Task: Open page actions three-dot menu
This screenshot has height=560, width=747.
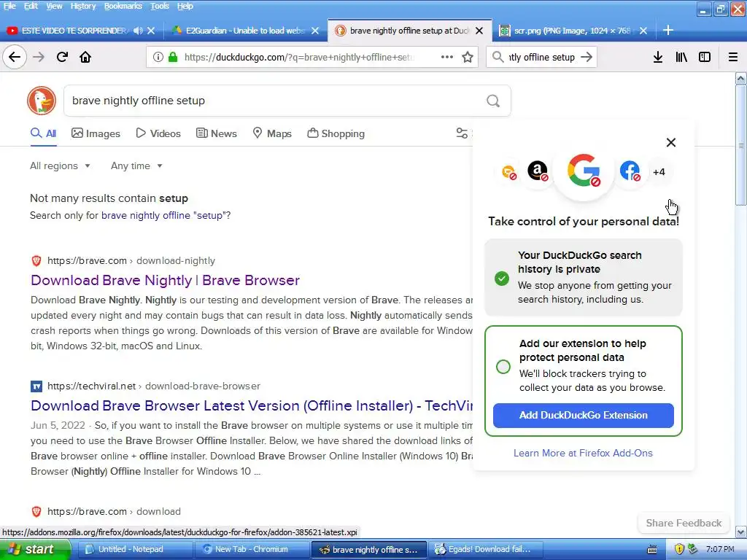Action: (447, 57)
